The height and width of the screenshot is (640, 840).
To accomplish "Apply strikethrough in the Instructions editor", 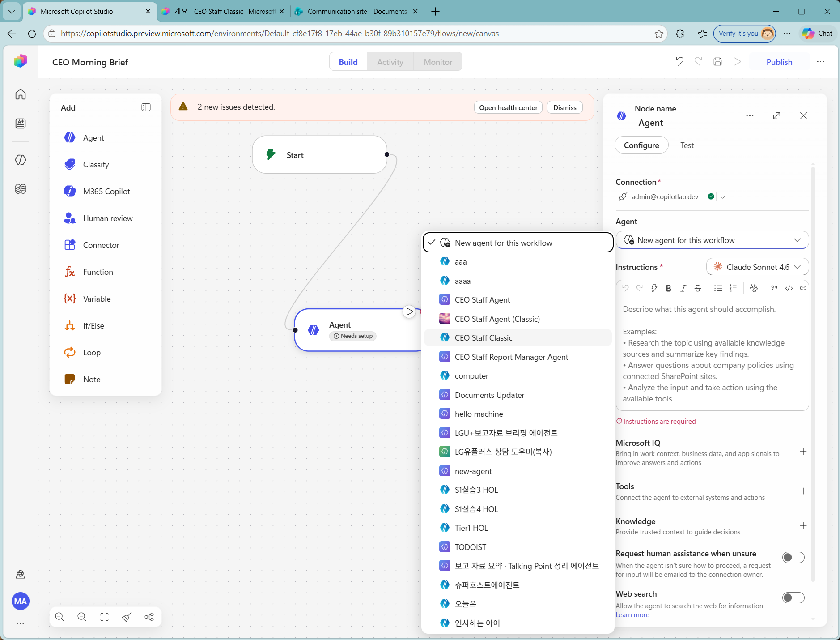I will (698, 288).
